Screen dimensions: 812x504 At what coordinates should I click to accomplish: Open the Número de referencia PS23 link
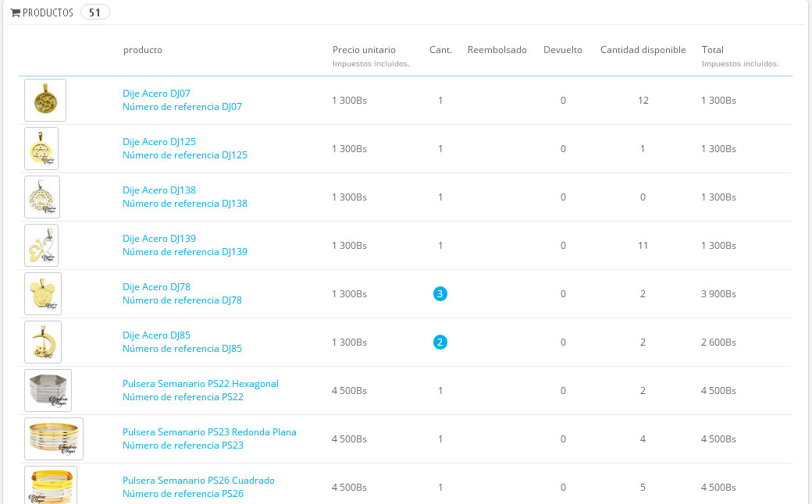pyautogui.click(x=183, y=445)
